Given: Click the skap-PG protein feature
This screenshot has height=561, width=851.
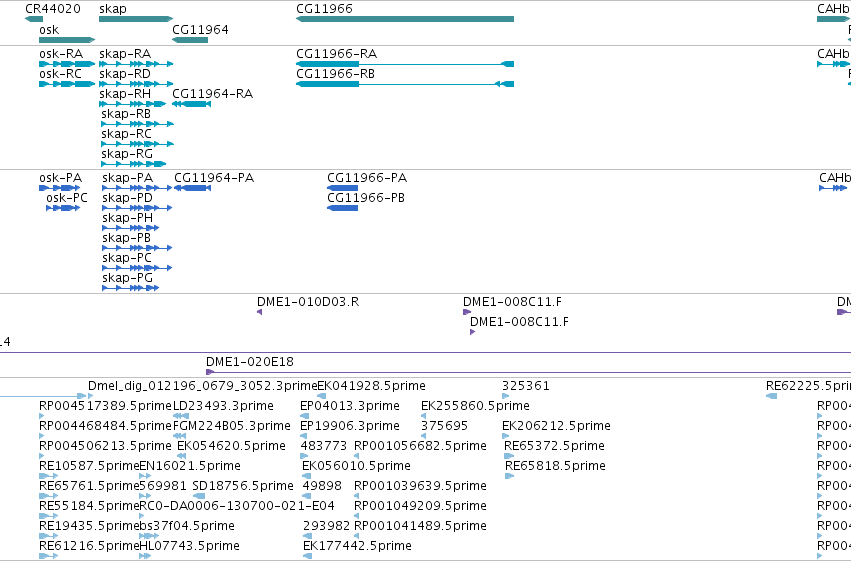Looking at the screenshot, I should pyautogui.click(x=130, y=288).
